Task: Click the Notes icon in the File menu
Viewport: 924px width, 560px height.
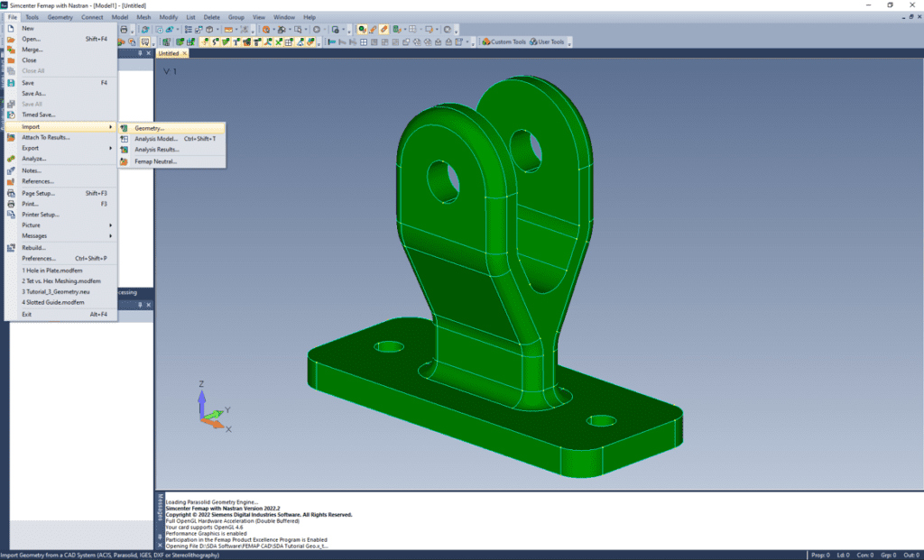Action: [x=11, y=170]
